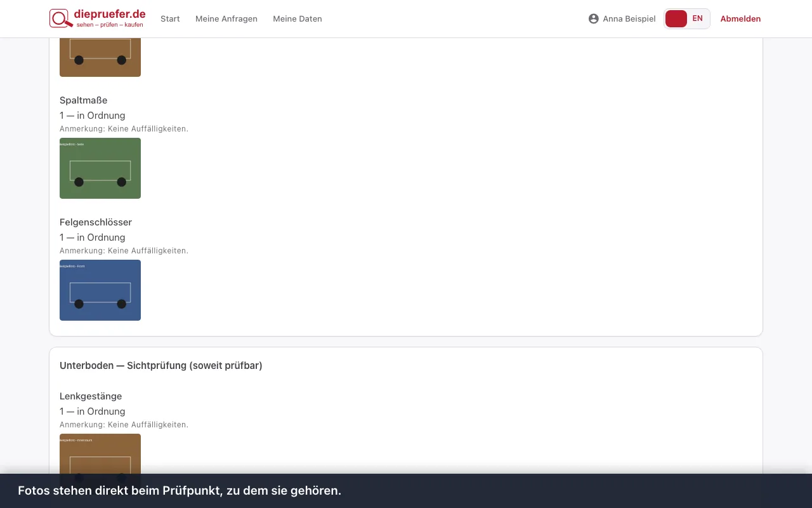Switch the language toggle to EN
This screenshot has width=812, height=508.
coord(698,18)
